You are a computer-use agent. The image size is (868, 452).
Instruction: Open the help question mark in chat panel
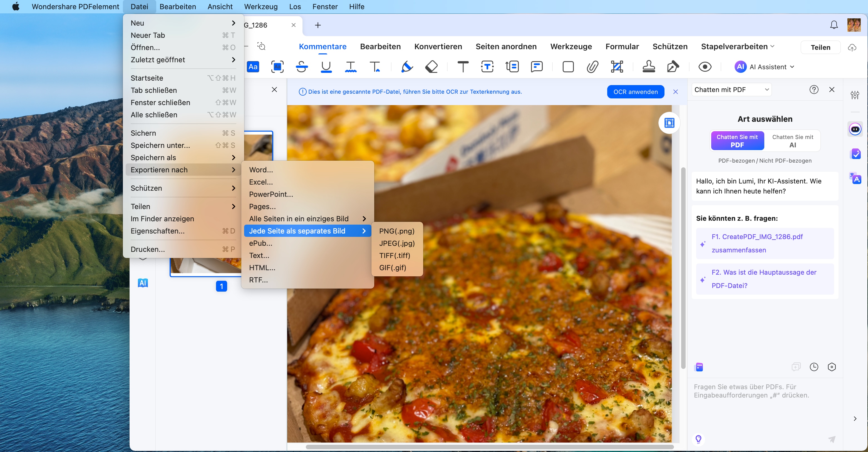[814, 90]
